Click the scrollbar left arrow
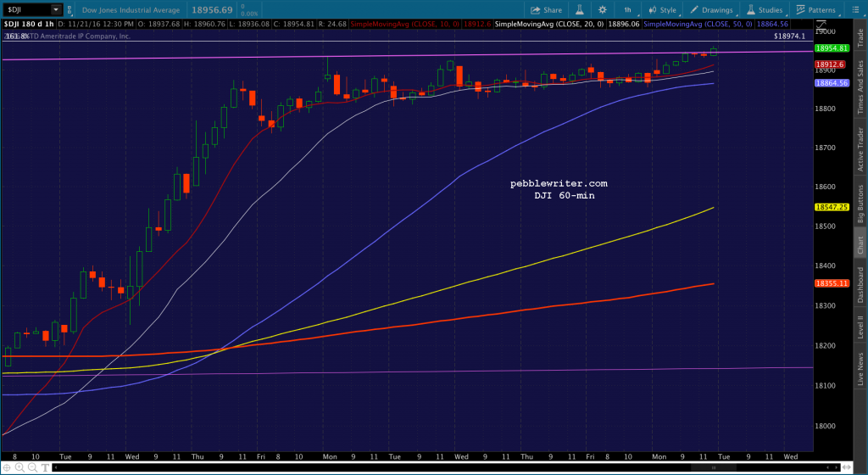Screen dimensions: 868x475 pos(55,468)
